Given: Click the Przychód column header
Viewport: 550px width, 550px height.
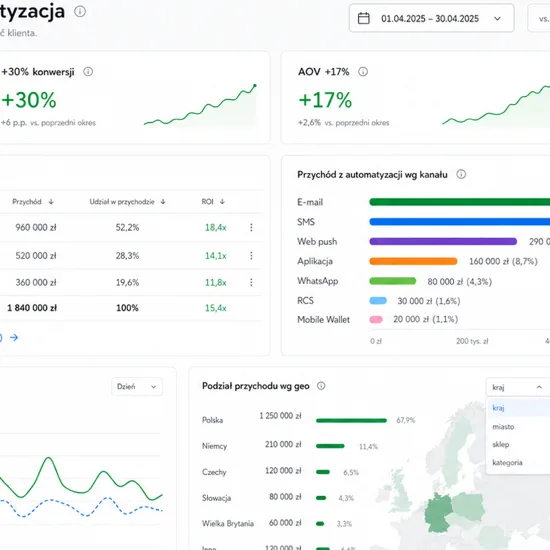Looking at the screenshot, I should tap(27, 202).
